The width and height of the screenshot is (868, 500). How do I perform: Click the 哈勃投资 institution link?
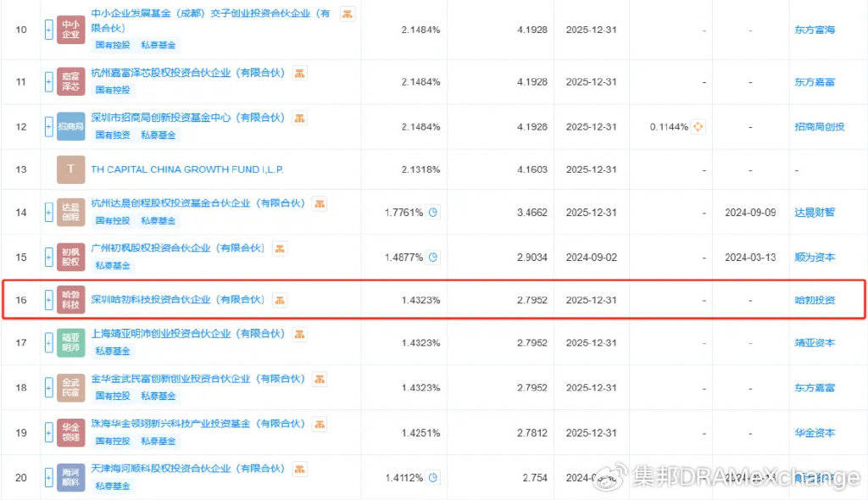coord(815,300)
